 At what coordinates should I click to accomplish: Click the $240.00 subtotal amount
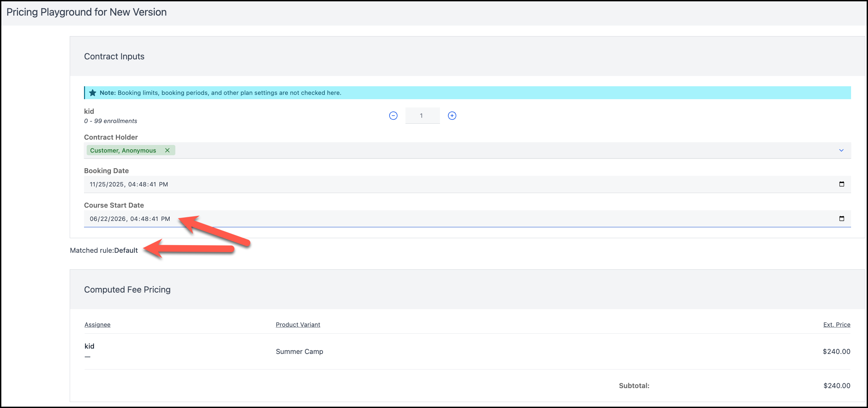(836, 386)
